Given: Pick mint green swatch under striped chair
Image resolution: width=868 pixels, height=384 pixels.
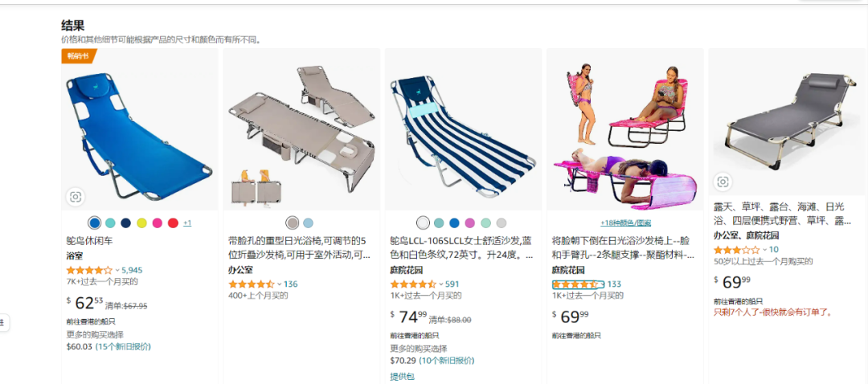Looking at the screenshot, I should click(x=485, y=223).
